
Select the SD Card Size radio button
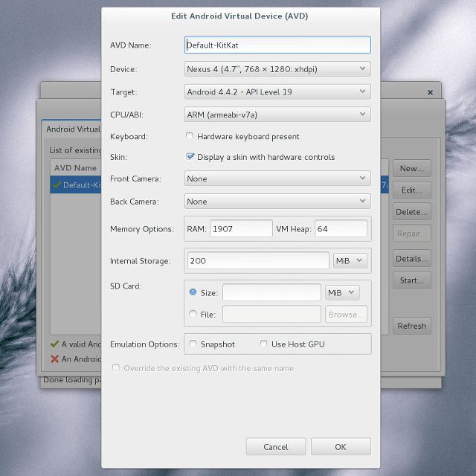click(193, 292)
